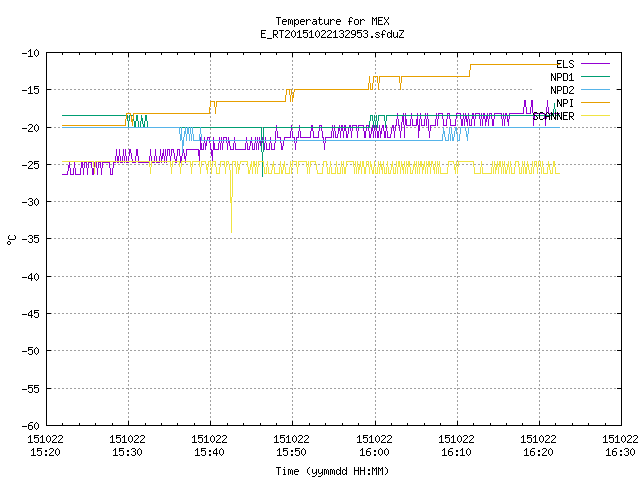Click the x-axis tick label '151022 16:20'

[538, 446]
